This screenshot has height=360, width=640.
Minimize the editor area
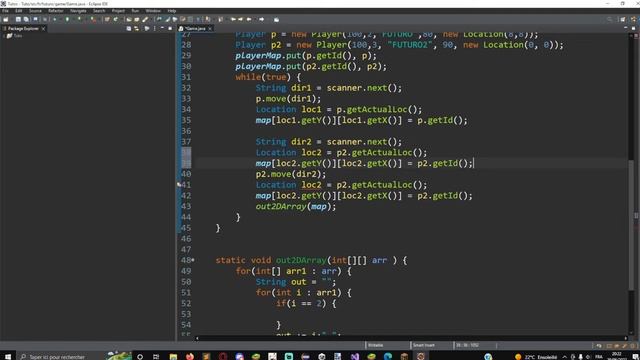(626, 28)
